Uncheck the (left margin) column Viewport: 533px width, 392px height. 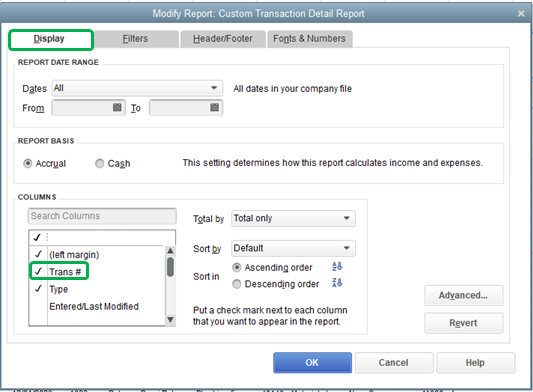click(38, 254)
